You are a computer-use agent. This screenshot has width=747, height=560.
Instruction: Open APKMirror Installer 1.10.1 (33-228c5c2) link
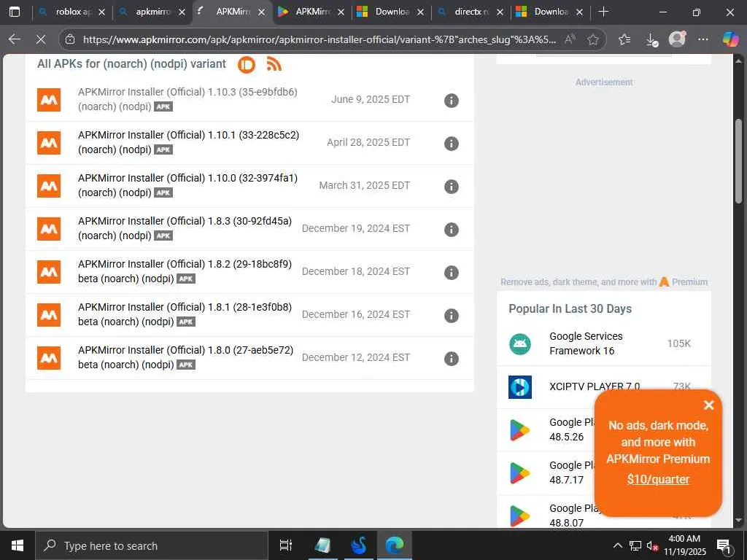(x=189, y=142)
